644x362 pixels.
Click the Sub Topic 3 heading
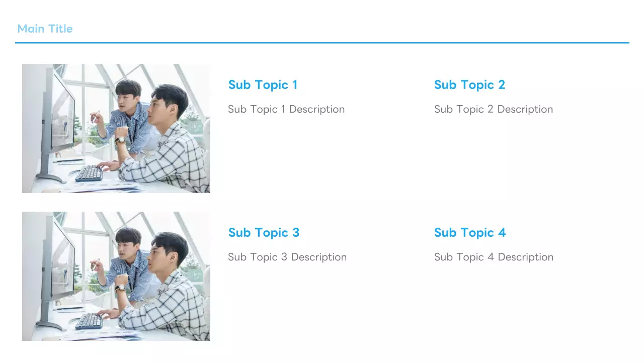click(264, 233)
